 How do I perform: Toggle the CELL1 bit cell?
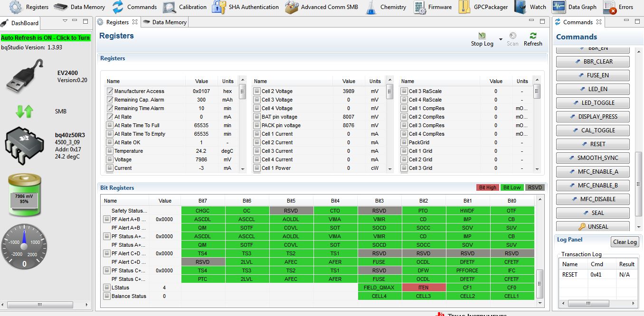pos(512,296)
